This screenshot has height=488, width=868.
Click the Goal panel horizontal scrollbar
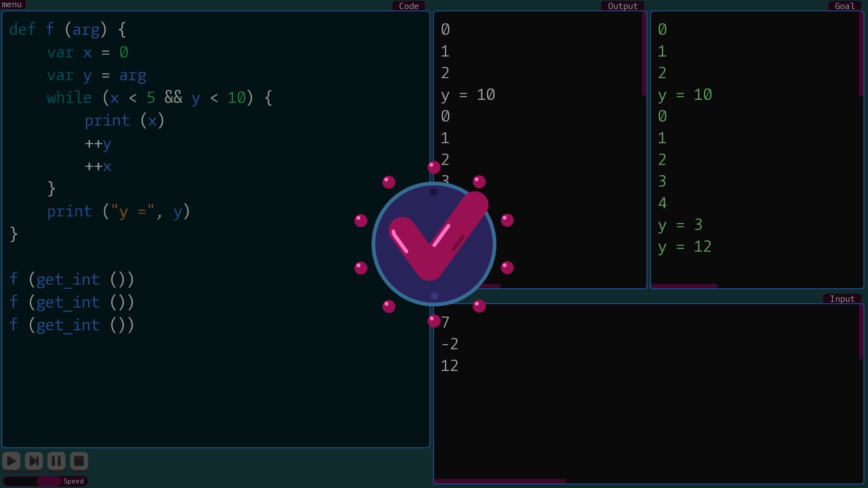tap(684, 286)
